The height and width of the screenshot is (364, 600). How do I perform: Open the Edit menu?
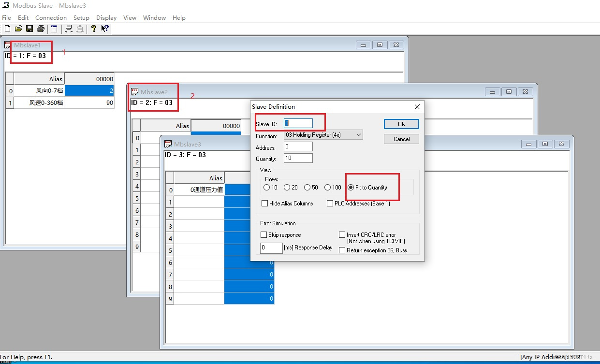point(23,17)
